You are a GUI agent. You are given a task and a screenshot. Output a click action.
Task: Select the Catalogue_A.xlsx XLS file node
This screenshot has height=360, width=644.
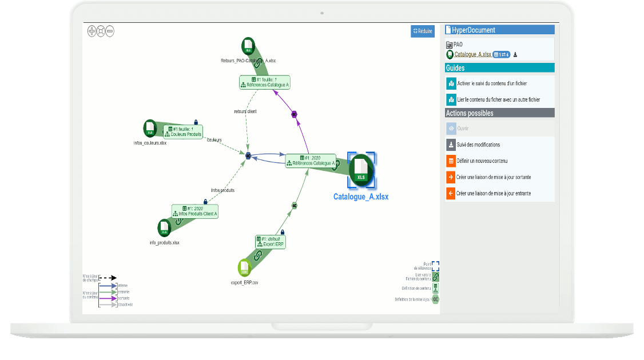click(361, 170)
